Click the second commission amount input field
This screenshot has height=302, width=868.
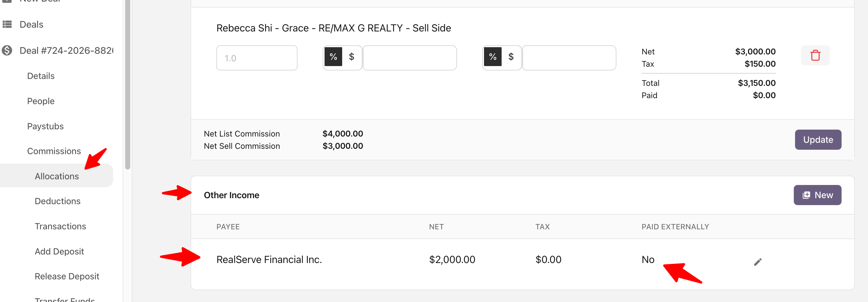569,58
